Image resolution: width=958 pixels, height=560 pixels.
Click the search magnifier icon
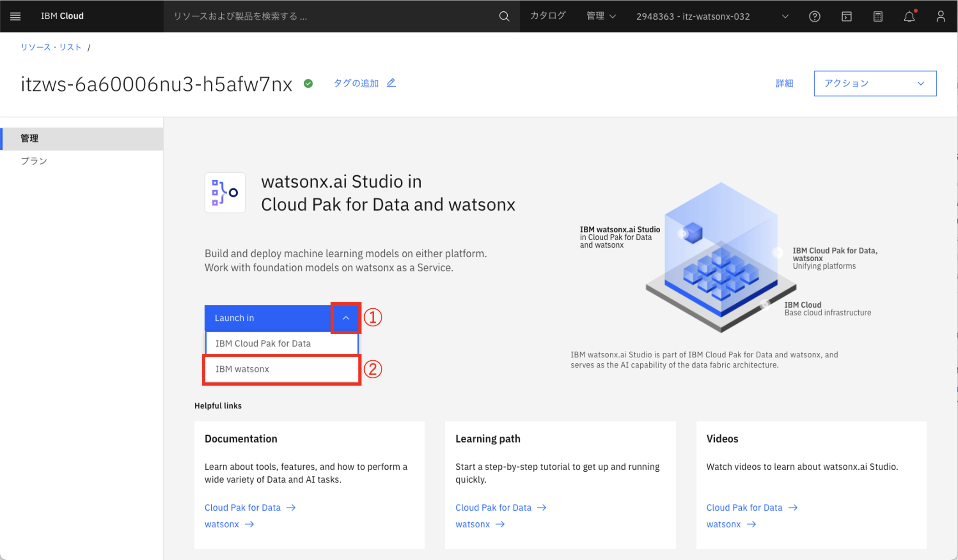point(504,16)
